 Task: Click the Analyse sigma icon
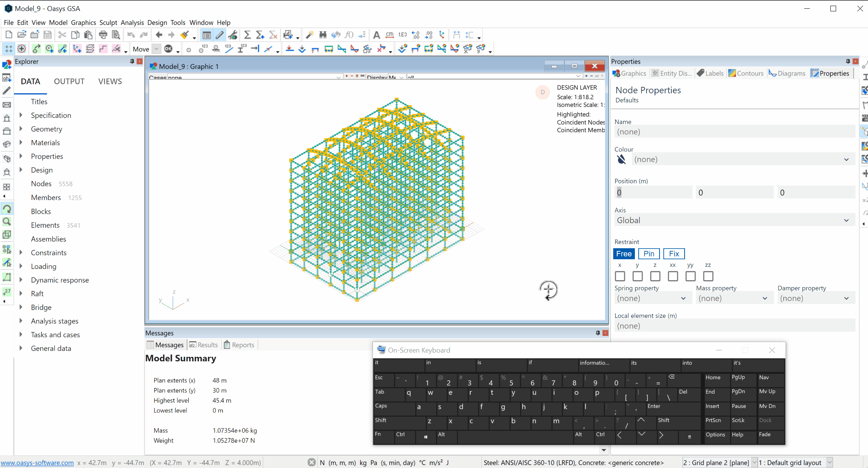247,35
